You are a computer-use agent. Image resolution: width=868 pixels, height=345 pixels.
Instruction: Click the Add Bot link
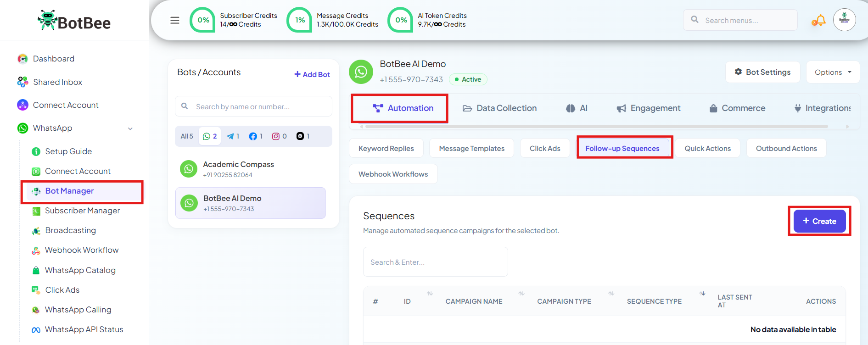(312, 74)
